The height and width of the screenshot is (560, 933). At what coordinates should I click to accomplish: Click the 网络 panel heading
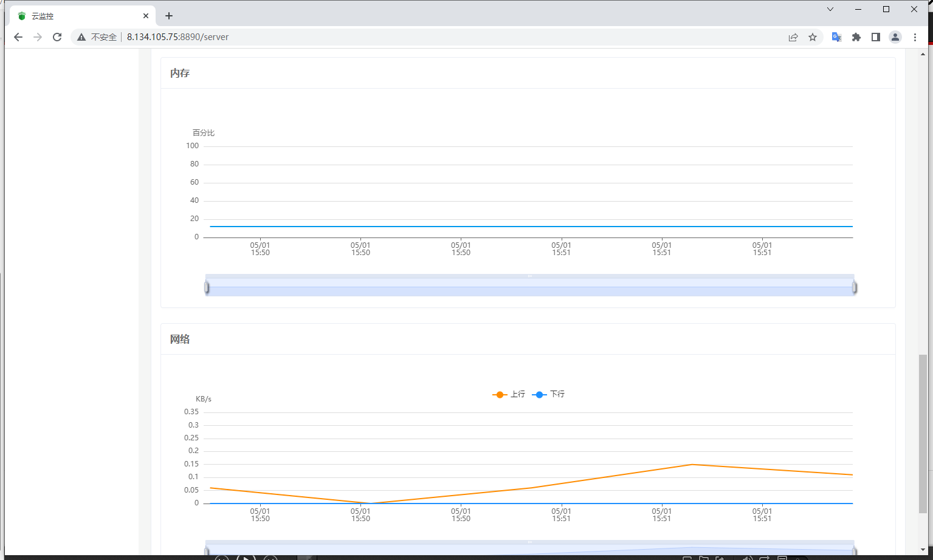(x=180, y=339)
